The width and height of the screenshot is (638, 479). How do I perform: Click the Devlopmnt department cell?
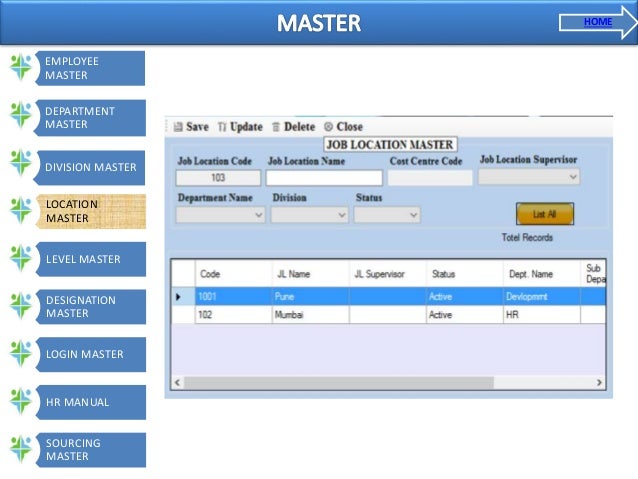[x=542, y=296]
